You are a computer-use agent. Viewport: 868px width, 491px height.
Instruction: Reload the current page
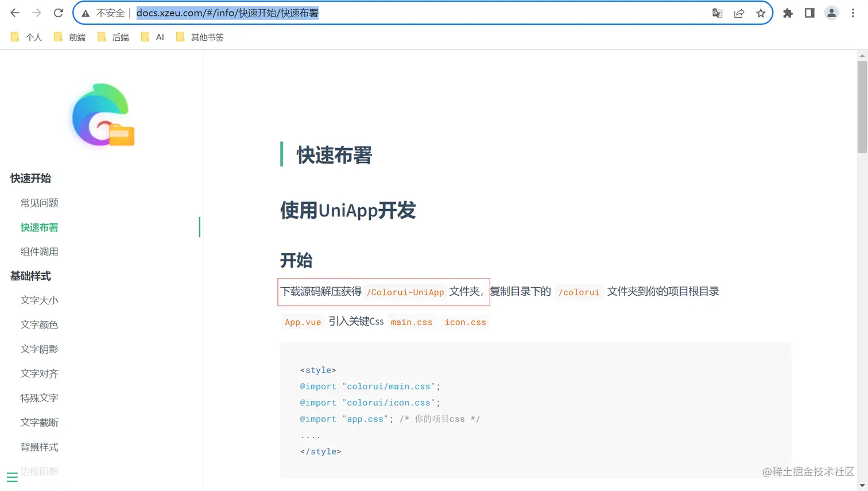coord(58,13)
